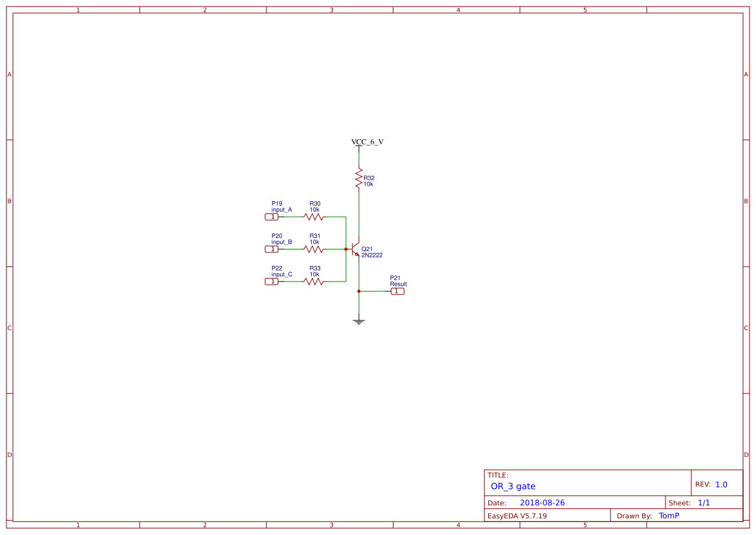Open the TITLE field in title block
This screenshot has height=535, width=756.
point(497,474)
